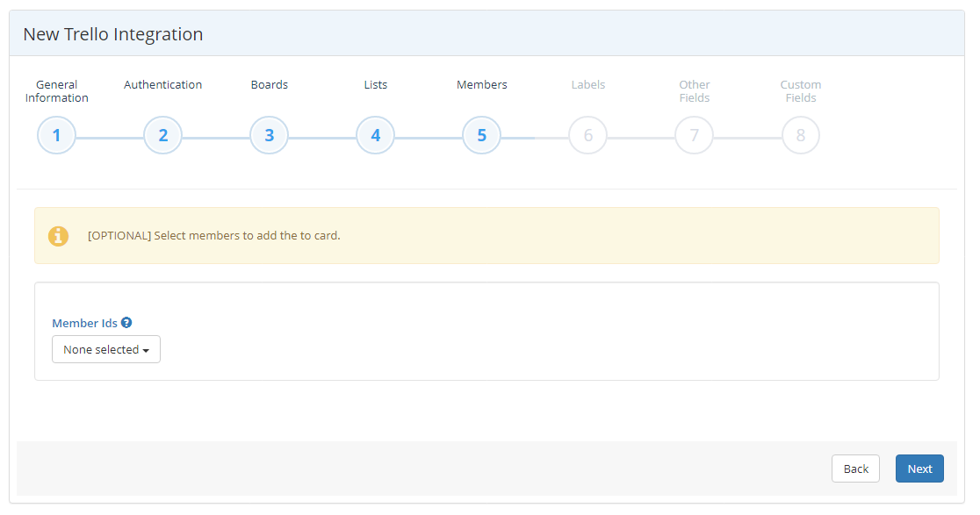
Task: Click the step 1 circle for General Information
Action: click(x=56, y=135)
